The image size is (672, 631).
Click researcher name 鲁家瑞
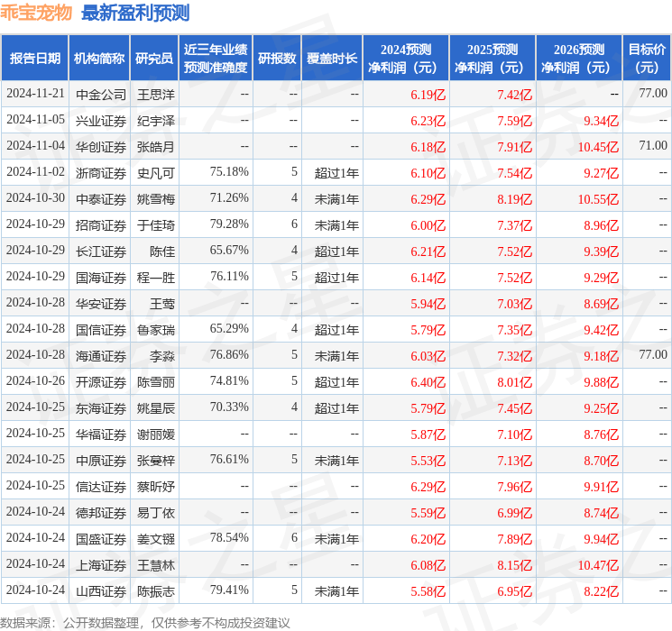156,330
